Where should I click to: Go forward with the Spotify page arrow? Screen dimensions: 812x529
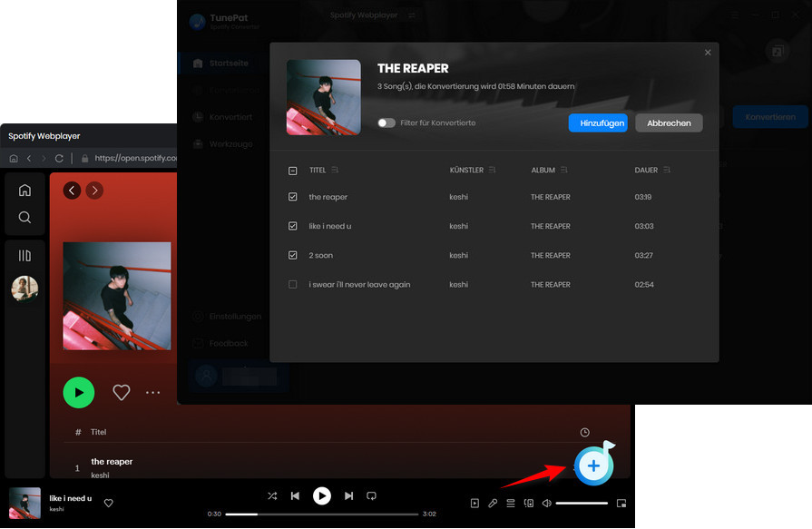click(94, 191)
